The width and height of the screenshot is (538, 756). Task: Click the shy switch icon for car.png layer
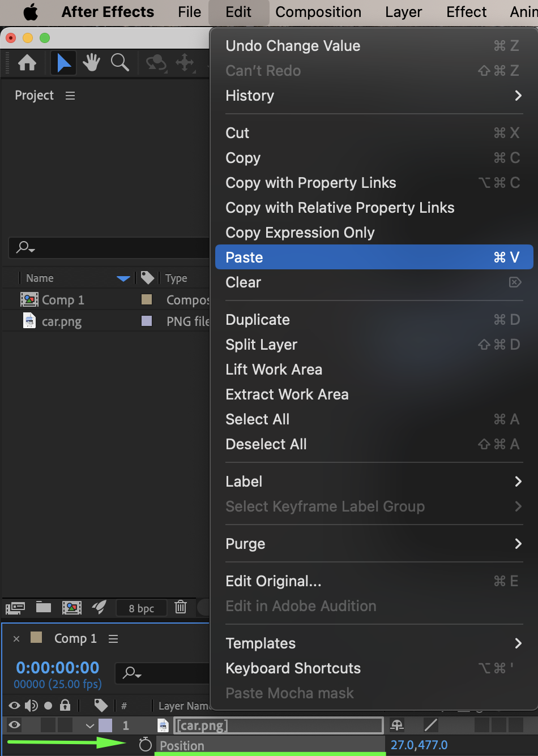coord(398,725)
